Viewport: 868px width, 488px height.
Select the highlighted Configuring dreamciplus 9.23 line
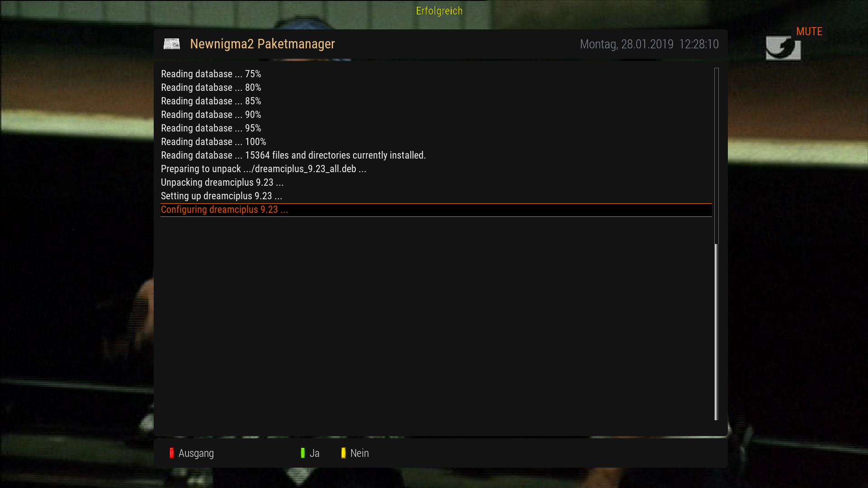point(436,210)
